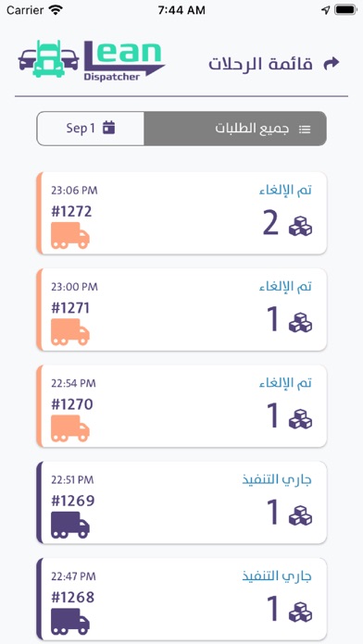Tap the back arrow beside قائمة الرحلات
Screen dimensions: 363x644
pos(332,64)
